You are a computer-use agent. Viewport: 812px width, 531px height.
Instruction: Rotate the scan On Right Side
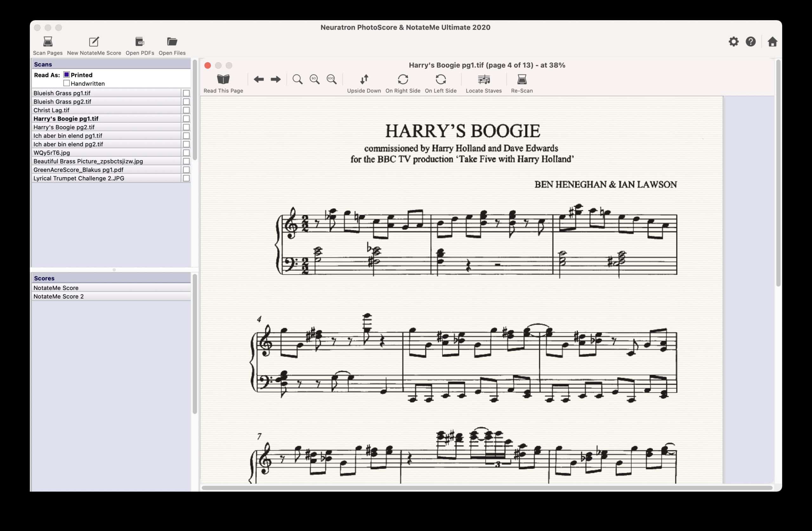(403, 79)
